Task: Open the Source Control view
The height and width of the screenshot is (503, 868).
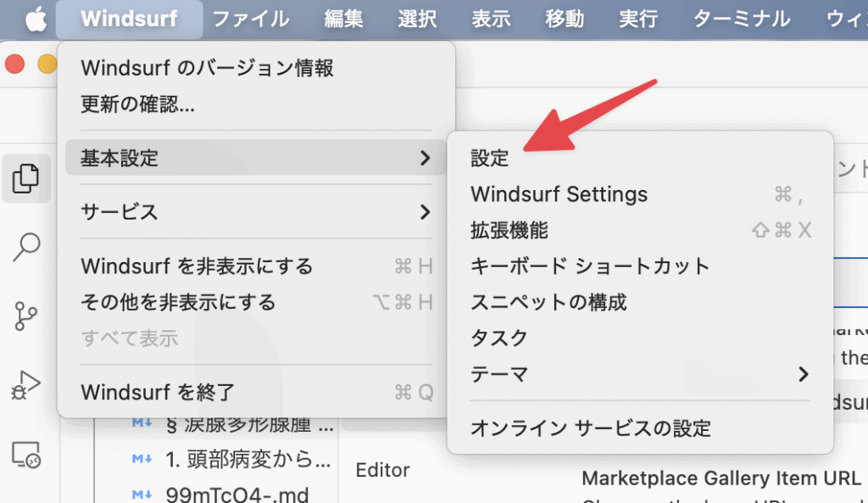Action: 26,316
